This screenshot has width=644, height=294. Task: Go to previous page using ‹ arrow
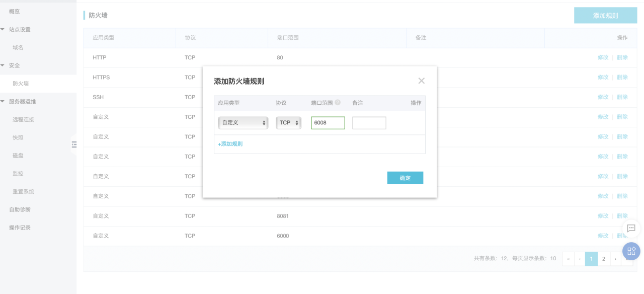(580, 259)
